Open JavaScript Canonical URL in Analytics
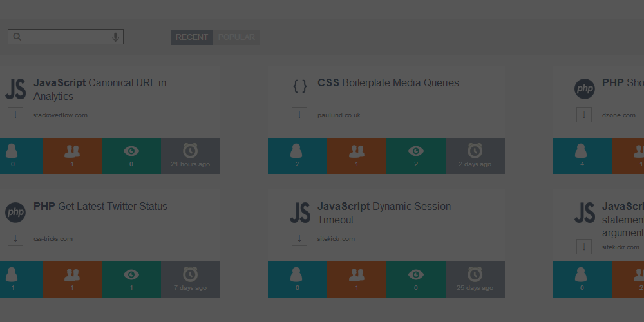Viewport: 644px width, 322px height. coord(100,89)
